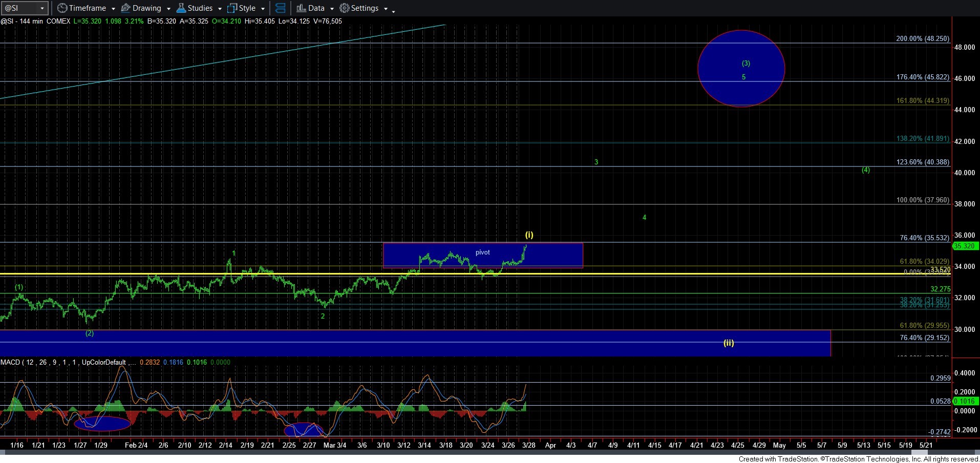Screen dimensions: 980x463
Task: Open the Studies menu label
Action: click(200, 8)
